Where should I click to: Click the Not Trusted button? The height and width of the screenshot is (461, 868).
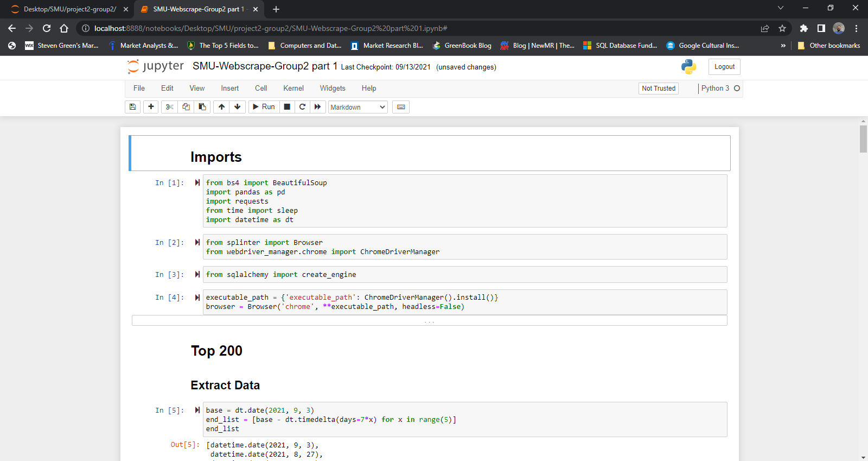click(x=659, y=89)
